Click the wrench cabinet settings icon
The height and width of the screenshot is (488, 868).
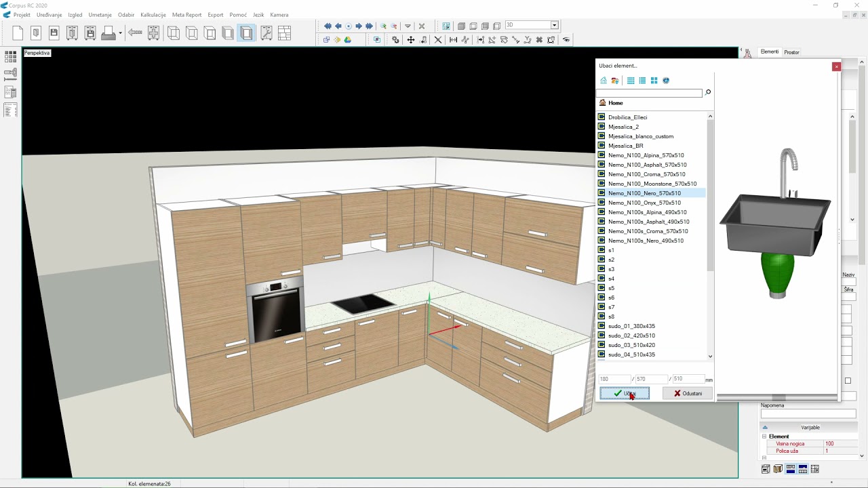[266, 33]
